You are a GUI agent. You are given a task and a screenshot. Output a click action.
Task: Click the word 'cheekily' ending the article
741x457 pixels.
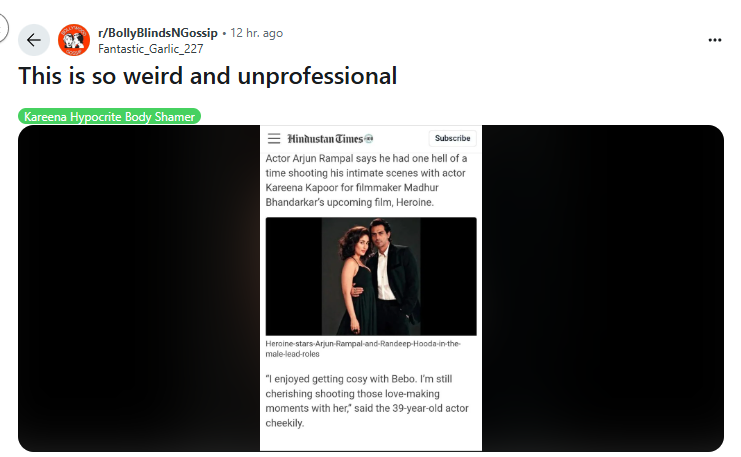(x=284, y=423)
